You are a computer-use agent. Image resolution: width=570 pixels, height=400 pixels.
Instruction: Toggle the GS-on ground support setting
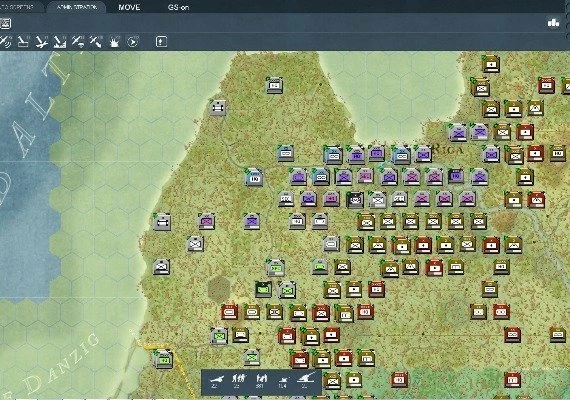pos(178,7)
